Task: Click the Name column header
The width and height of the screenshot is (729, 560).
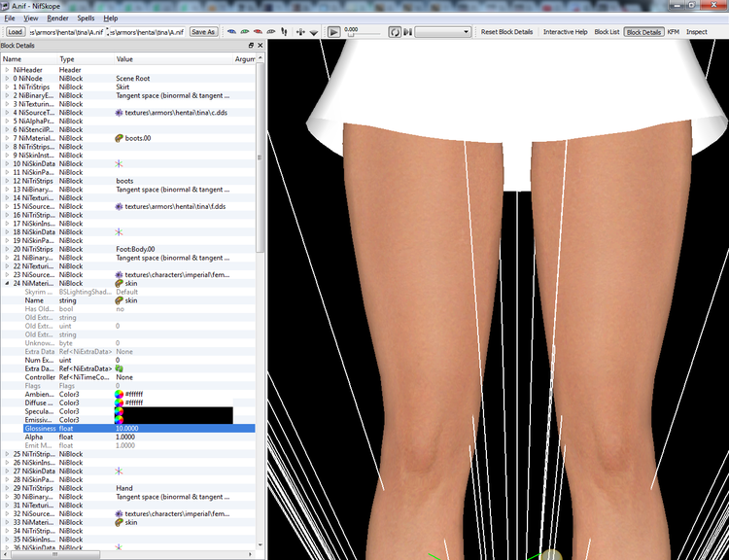Action: click(x=29, y=59)
